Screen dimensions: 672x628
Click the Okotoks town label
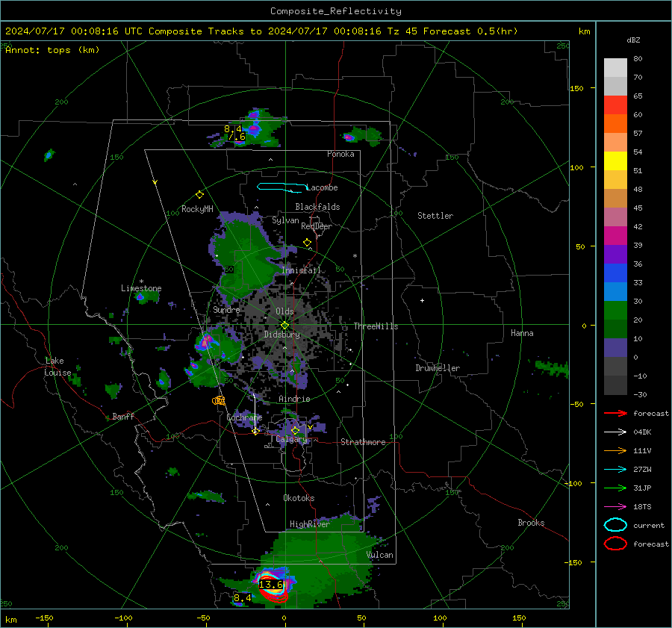coord(299,498)
